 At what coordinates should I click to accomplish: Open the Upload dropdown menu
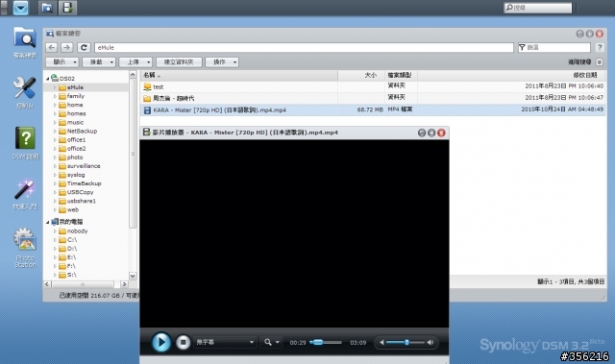(135, 61)
